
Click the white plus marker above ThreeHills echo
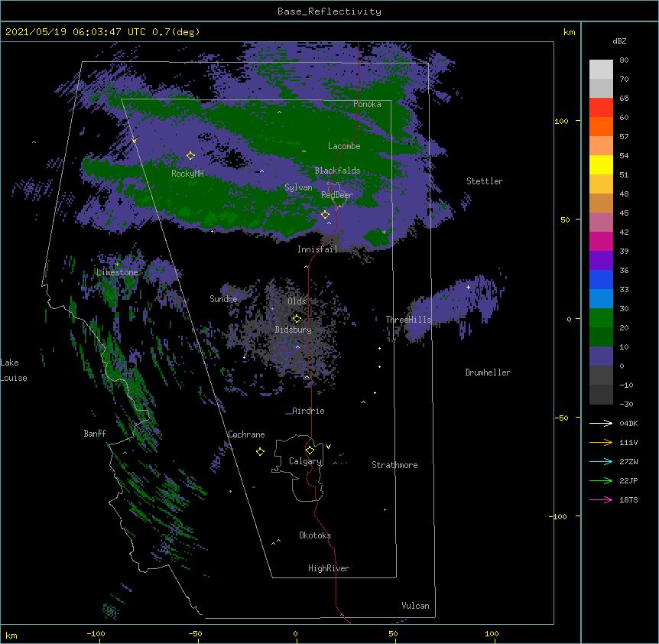pyautogui.click(x=468, y=287)
